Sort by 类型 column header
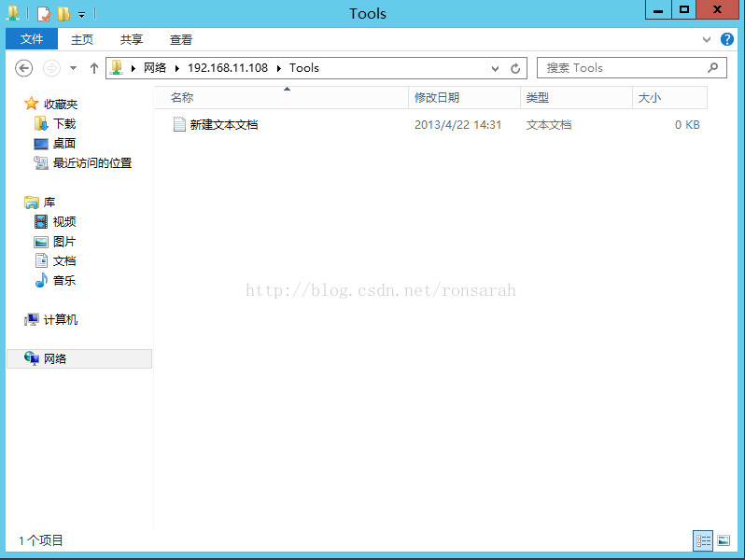Viewport: 745px width, 560px height. [x=576, y=98]
